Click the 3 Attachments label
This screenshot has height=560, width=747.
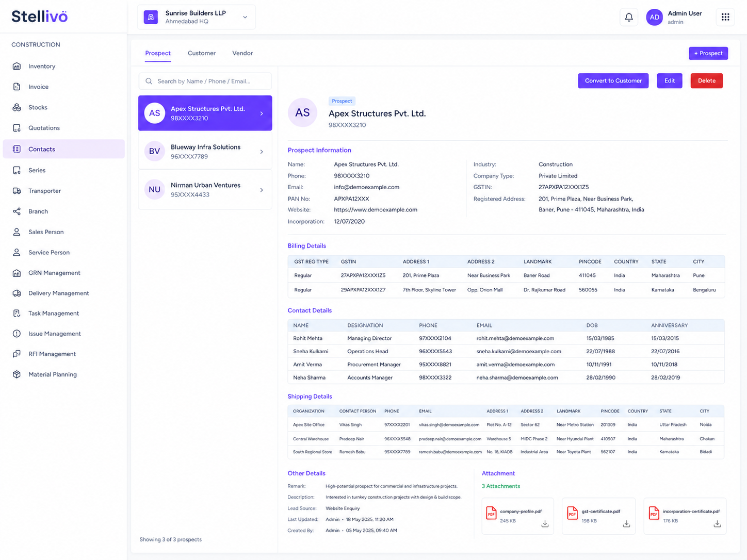point(501,486)
